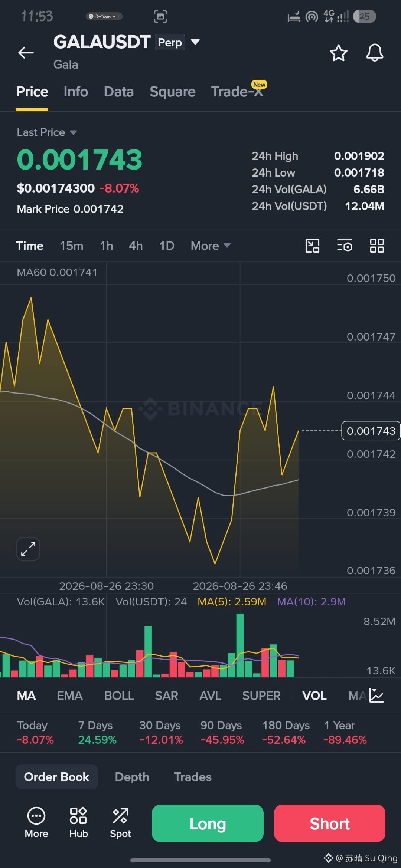Tap the green Long button

208,823
